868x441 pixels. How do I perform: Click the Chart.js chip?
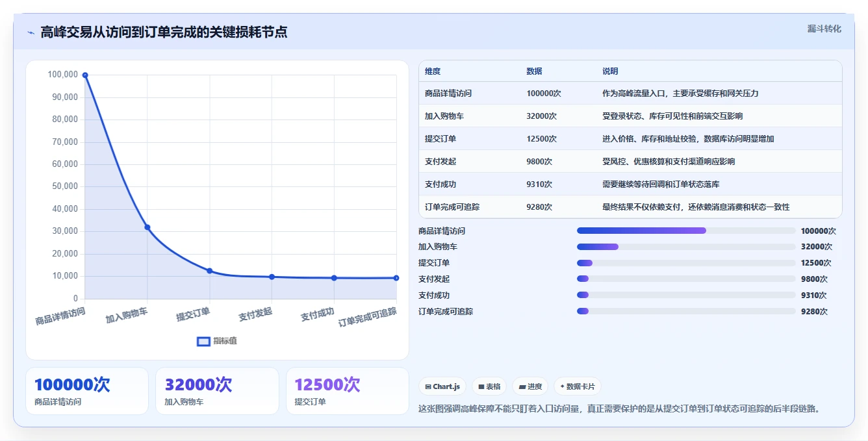tap(442, 386)
